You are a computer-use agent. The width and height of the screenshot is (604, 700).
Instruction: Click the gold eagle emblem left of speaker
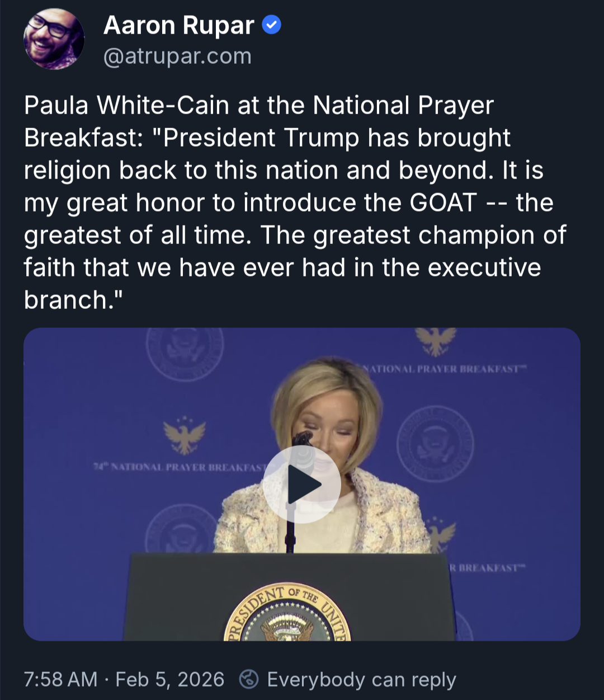pos(184,436)
